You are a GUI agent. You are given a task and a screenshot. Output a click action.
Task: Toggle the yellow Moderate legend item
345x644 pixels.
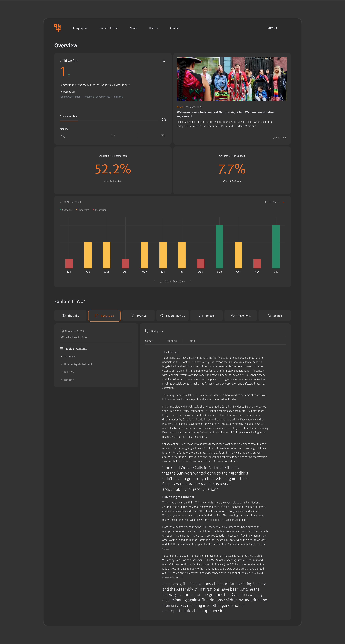82,210
